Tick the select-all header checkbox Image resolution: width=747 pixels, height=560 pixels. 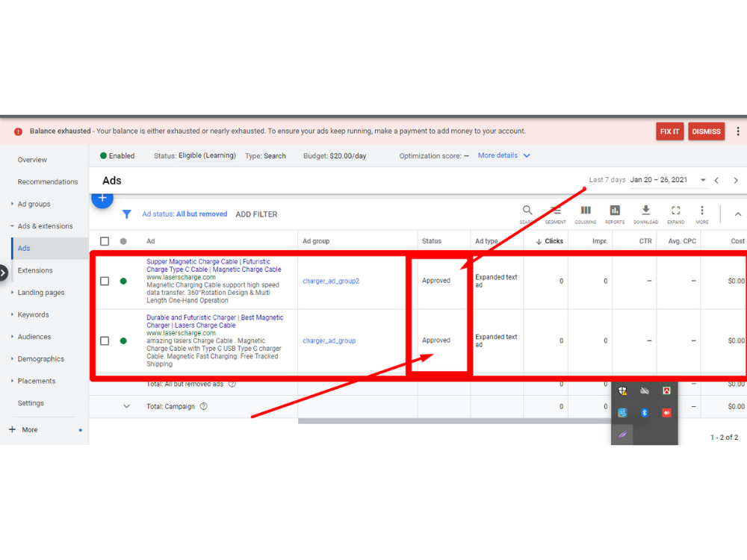pos(105,241)
